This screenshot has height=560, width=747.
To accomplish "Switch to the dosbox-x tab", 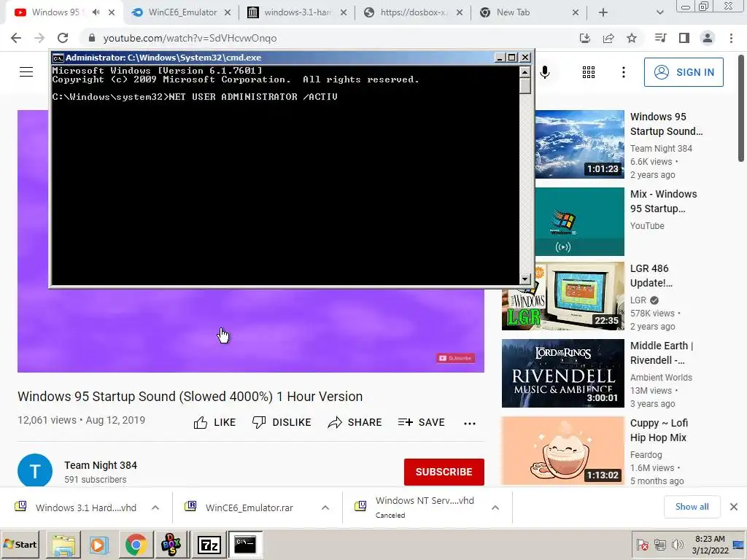I will coord(414,12).
